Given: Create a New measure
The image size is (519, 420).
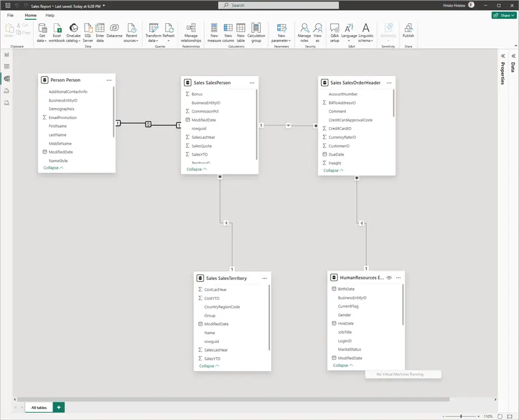Looking at the screenshot, I should [x=214, y=33].
